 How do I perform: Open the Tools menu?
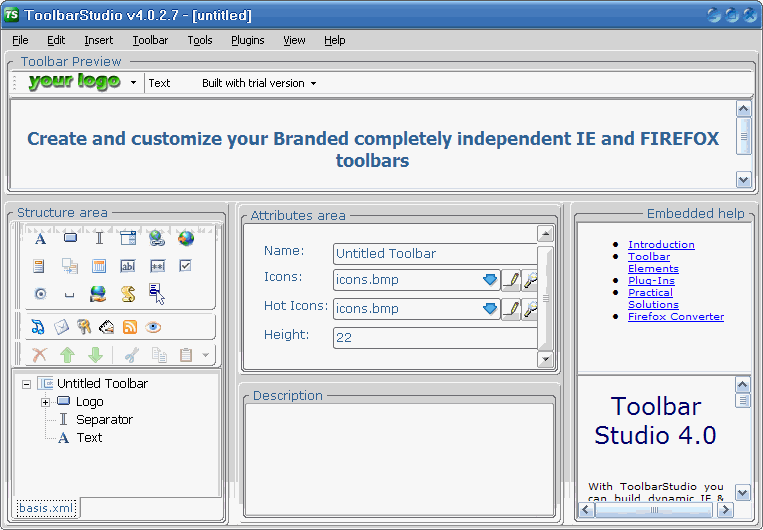[200, 40]
